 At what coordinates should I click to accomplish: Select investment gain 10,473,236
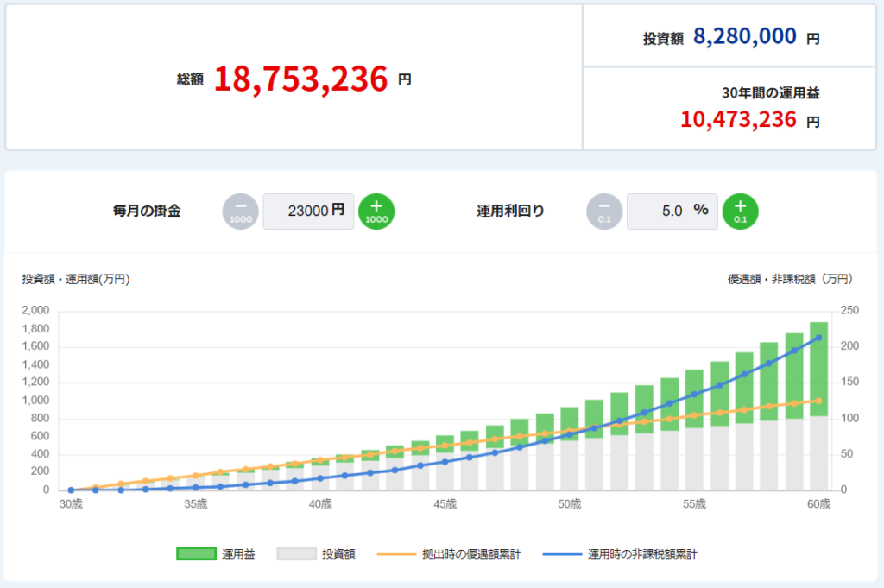point(739,119)
